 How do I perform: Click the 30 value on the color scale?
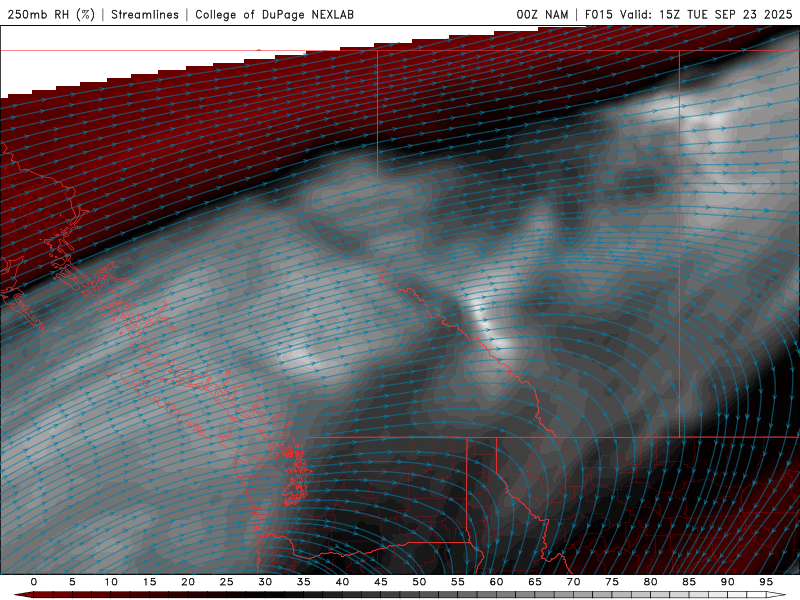coord(265,582)
